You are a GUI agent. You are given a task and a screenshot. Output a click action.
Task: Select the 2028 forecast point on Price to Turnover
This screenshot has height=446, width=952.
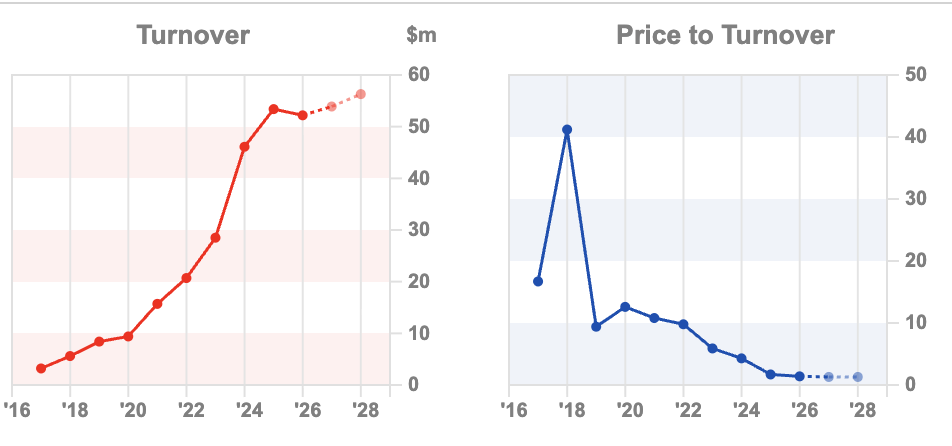pos(857,377)
